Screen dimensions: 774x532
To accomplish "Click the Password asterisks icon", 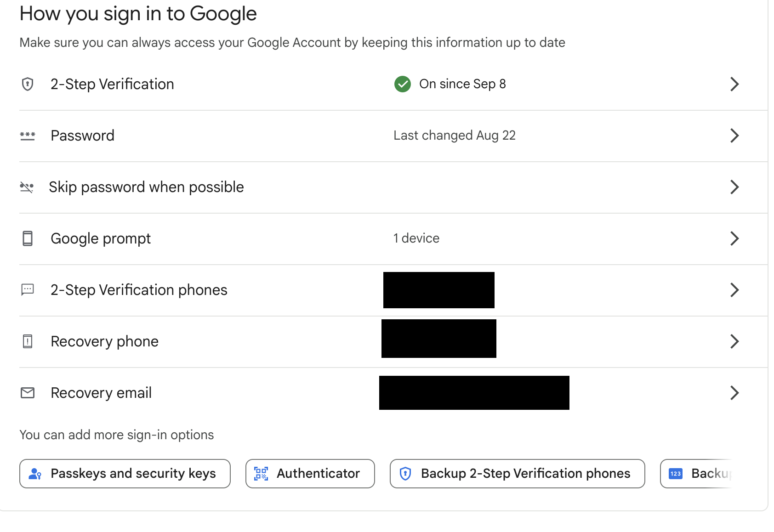I will tap(28, 136).
